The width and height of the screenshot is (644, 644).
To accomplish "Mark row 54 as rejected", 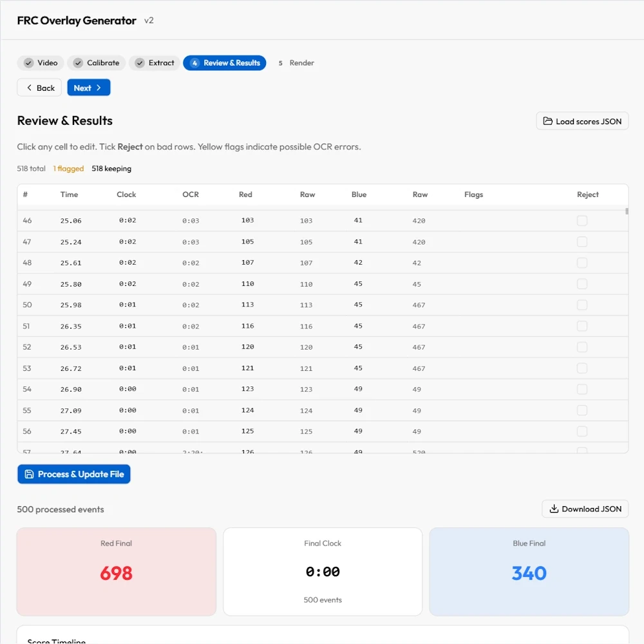I will [x=582, y=389].
